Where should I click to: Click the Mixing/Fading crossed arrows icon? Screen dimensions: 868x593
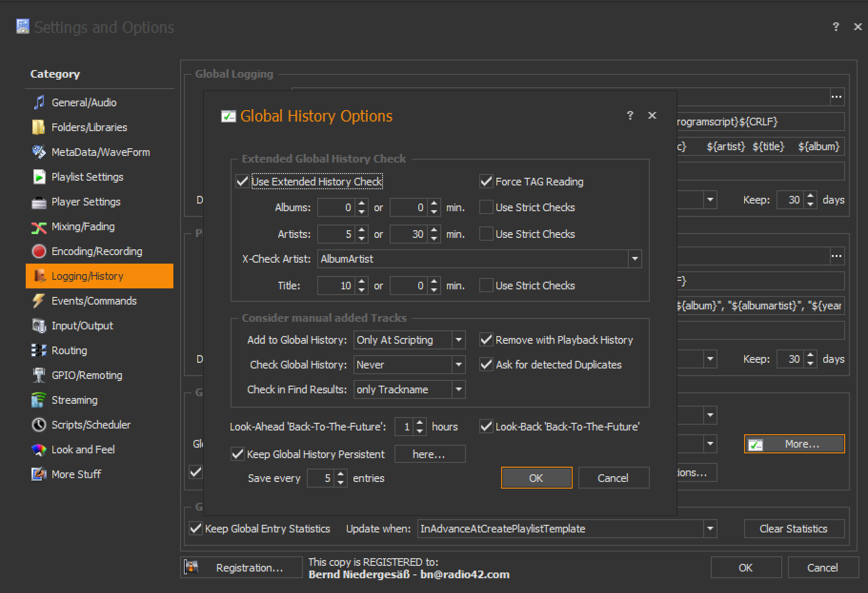point(39,227)
